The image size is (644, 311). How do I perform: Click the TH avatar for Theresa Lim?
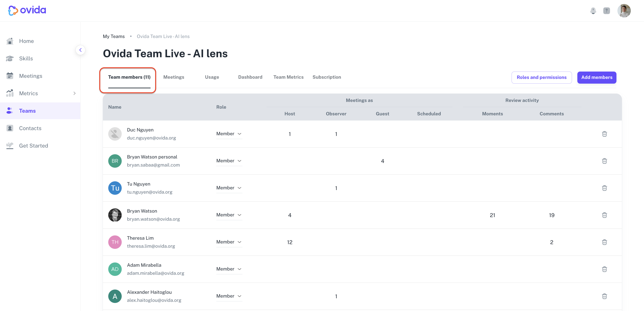(115, 242)
